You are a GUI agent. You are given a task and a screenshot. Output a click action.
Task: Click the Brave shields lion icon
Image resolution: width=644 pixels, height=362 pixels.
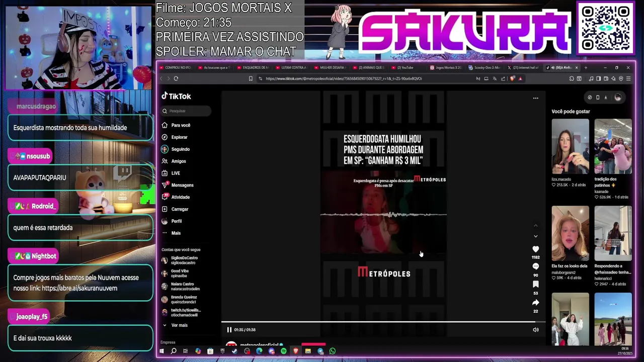click(512, 78)
